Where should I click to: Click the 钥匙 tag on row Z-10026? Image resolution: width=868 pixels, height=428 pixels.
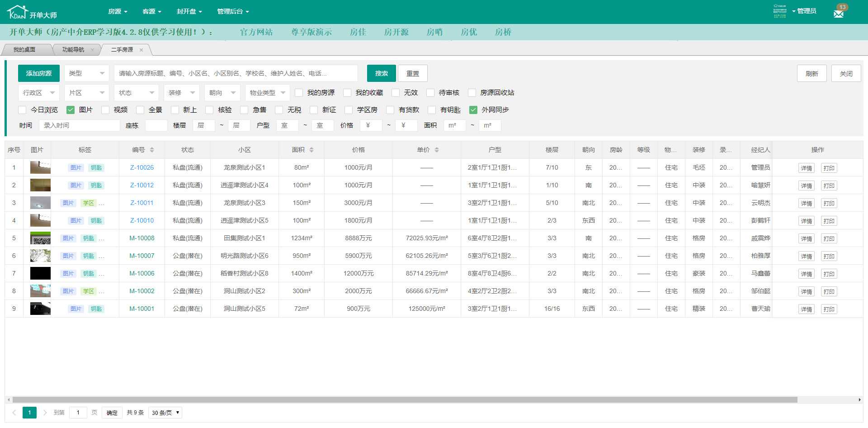(96, 167)
